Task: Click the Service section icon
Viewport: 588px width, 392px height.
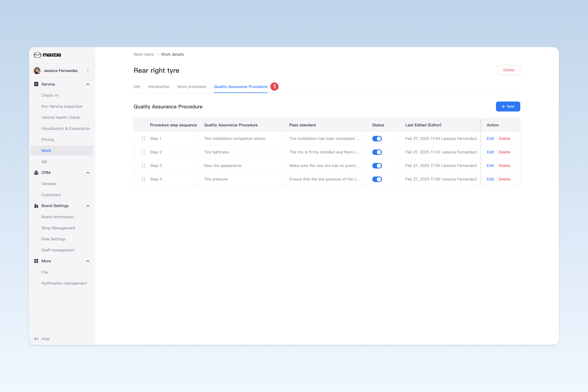Action: (36, 84)
